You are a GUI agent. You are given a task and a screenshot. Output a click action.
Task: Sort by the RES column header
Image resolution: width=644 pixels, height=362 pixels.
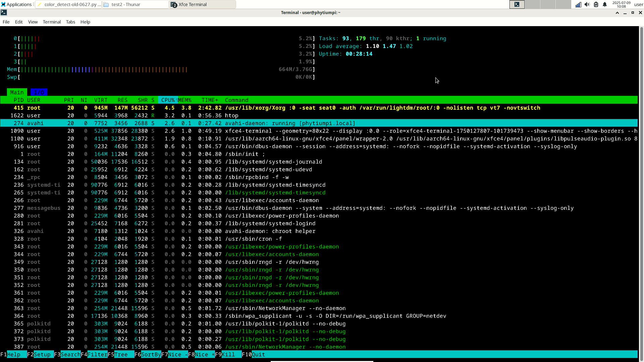tap(122, 100)
